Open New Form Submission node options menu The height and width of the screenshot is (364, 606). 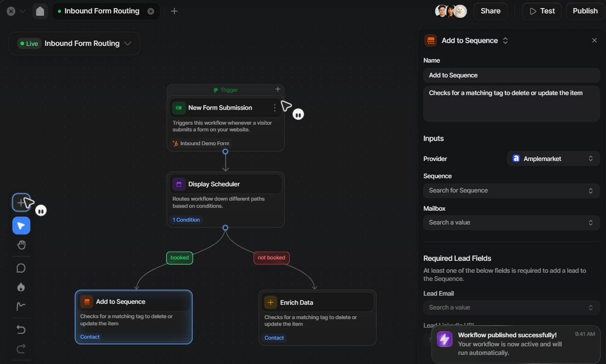point(275,108)
